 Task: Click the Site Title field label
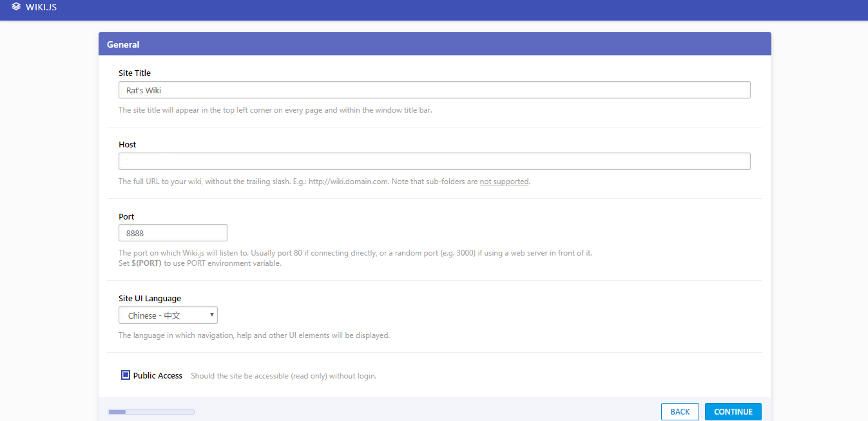click(x=135, y=73)
